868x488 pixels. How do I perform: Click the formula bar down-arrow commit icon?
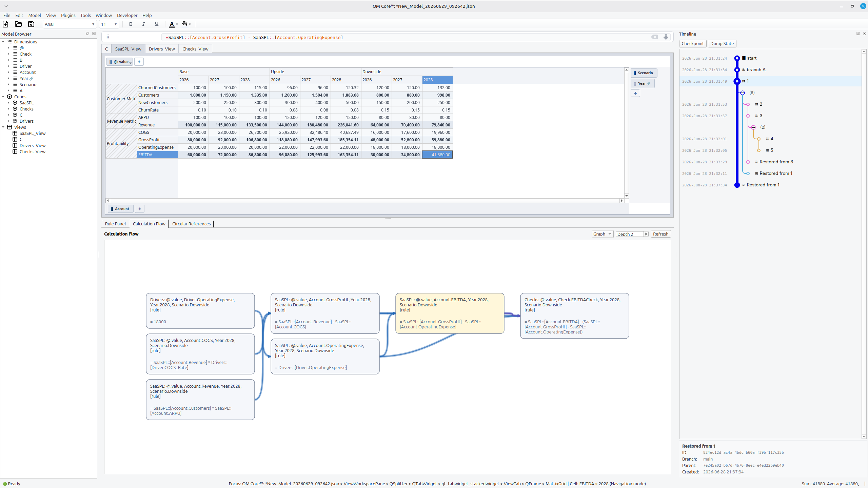pos(666,37)
